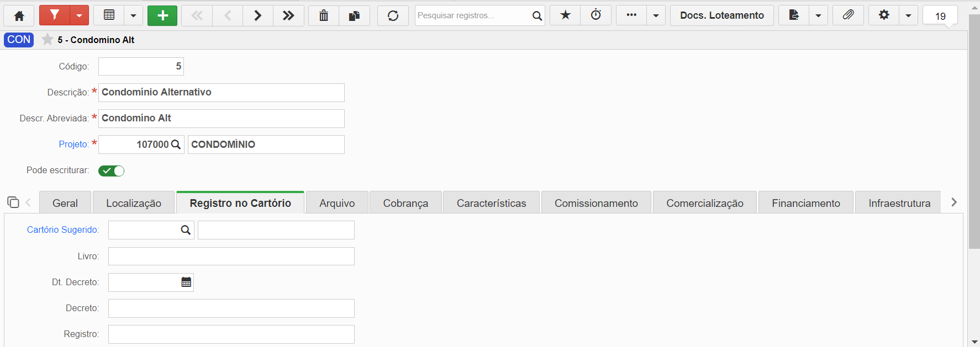Refresh the record with circular arrows icon
This screenshot has width=980, height=347.
(393, 15)
